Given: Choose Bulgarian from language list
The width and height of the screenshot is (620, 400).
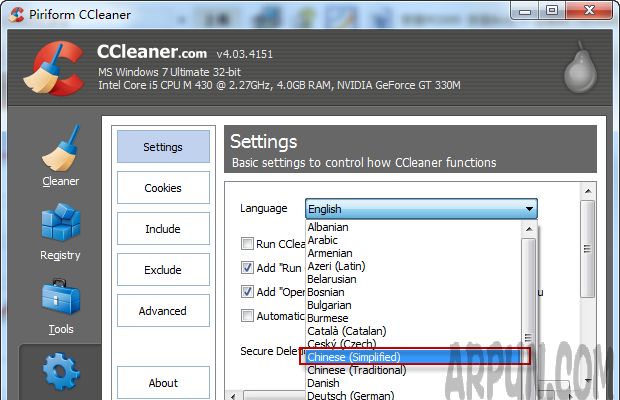Looking at the screenshot, I should point(414,305).
